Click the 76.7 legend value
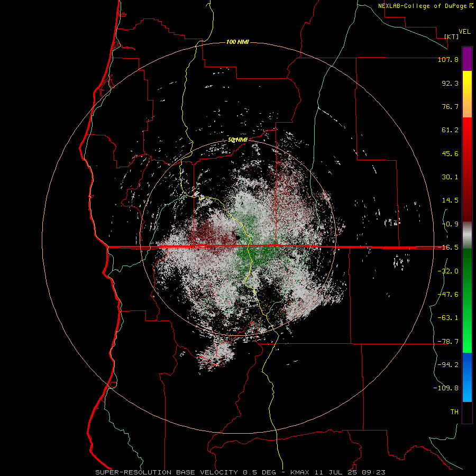The height and width of the screenshot is (476, 476). pos(450,106)
